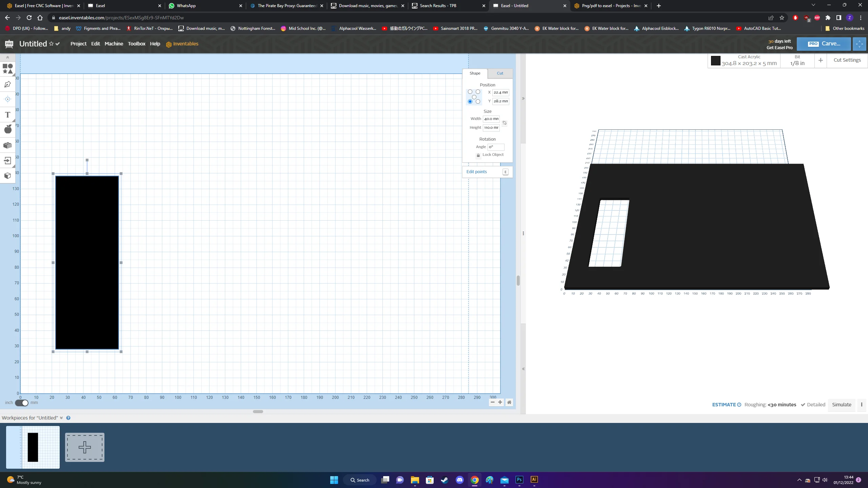Open Cut Settings
The height and width of the screenshot is (488, 868).
point(847,60)
